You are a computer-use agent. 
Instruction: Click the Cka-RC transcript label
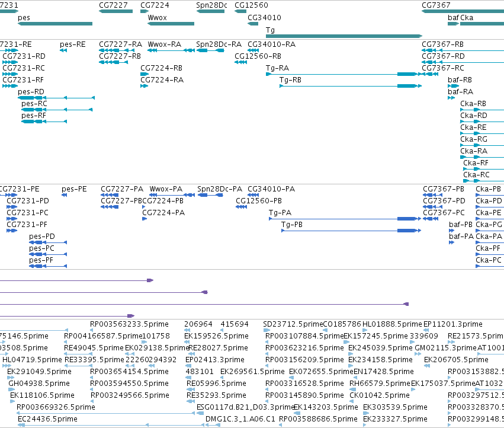[476, 175]
